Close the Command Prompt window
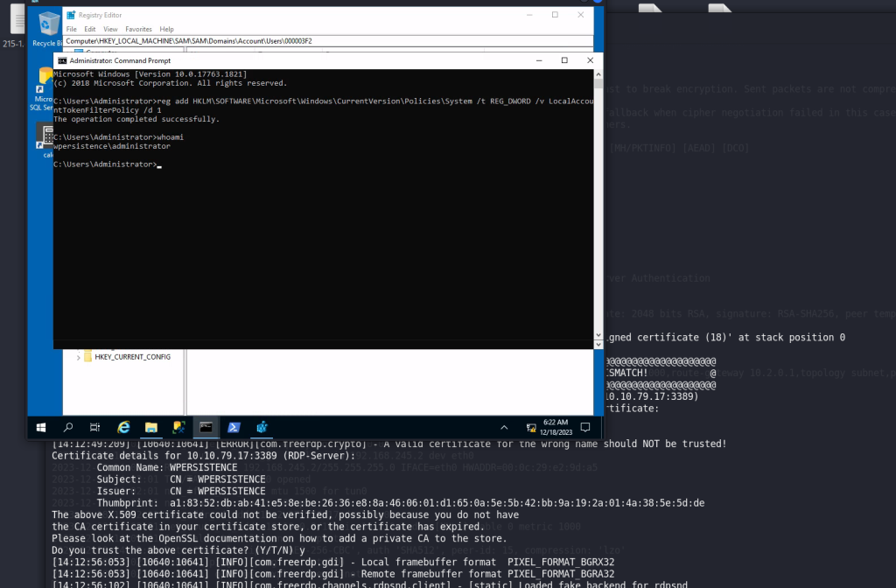Viewport: 896px width, 588px height. (x=591, y=60)
